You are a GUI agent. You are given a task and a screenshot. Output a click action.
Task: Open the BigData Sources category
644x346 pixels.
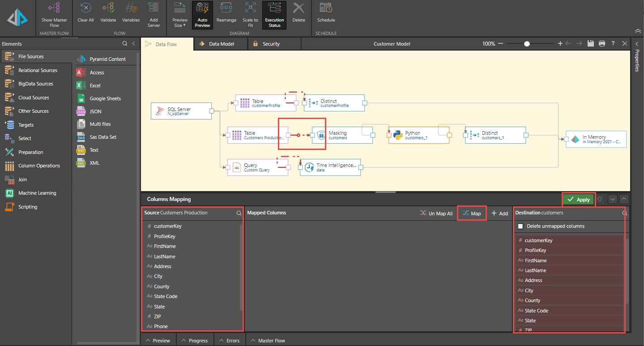coord(36,84)
